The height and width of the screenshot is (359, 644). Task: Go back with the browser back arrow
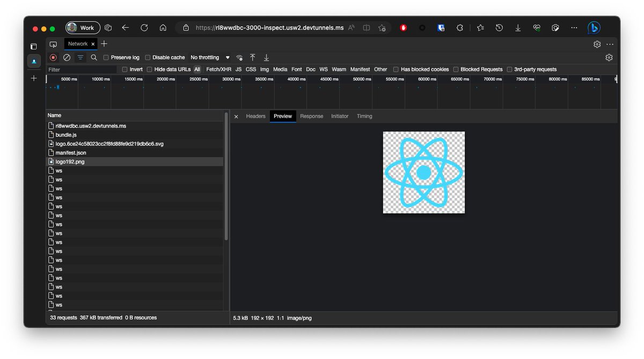tap(125, 27)
